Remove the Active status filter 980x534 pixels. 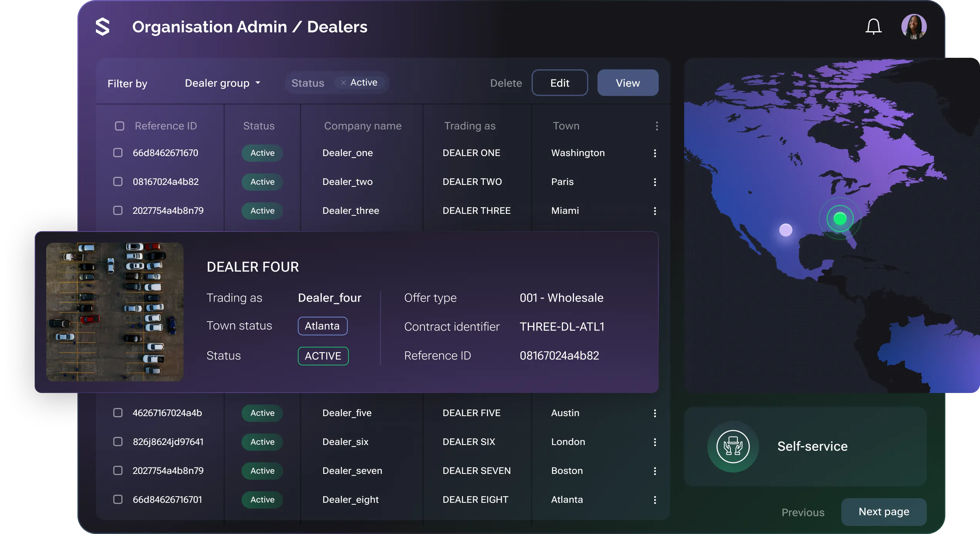(x=343, y=83)
